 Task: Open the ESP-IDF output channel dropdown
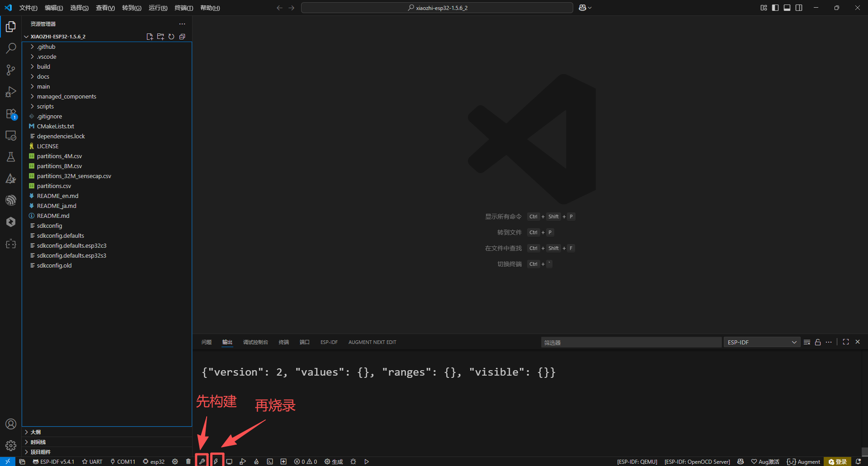click(x=762, y=342)
